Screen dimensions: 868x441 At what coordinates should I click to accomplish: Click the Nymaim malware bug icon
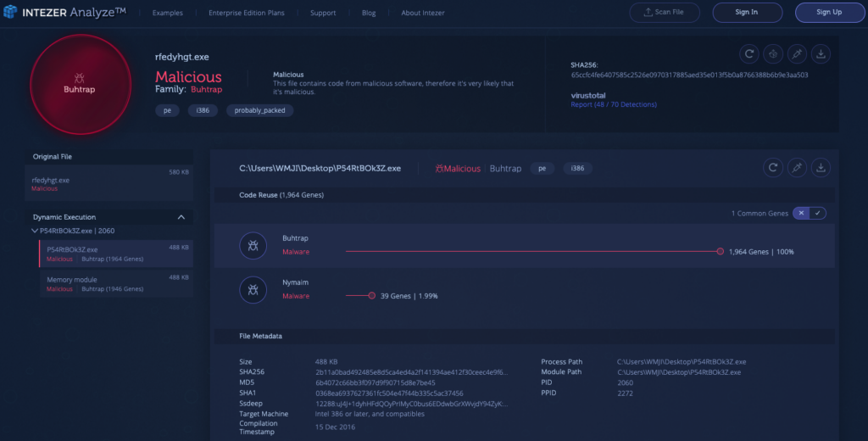[x=253, y=290]
